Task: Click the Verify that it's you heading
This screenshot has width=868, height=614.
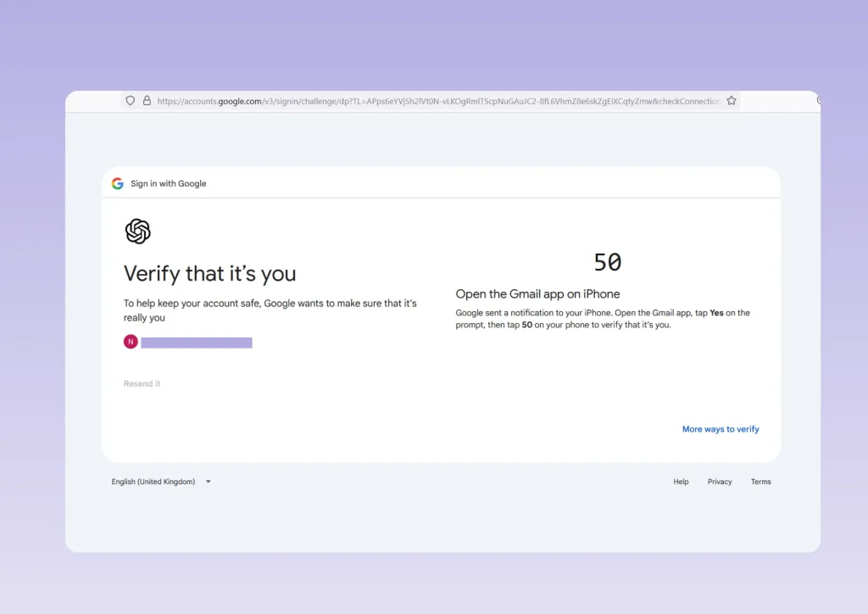Action: (x=210, y=274)
